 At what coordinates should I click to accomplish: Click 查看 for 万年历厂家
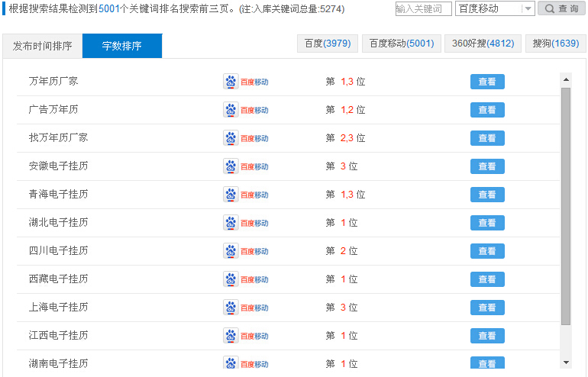[487, 82]
